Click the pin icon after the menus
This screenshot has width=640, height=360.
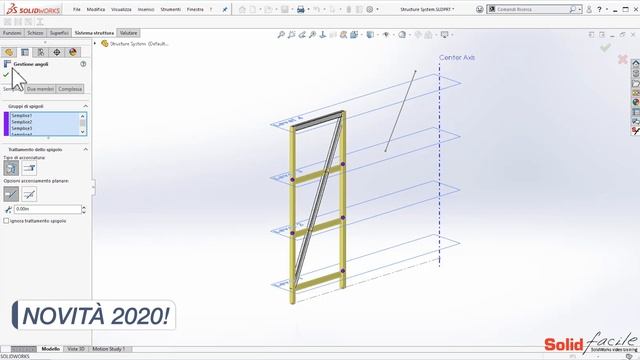225,9
